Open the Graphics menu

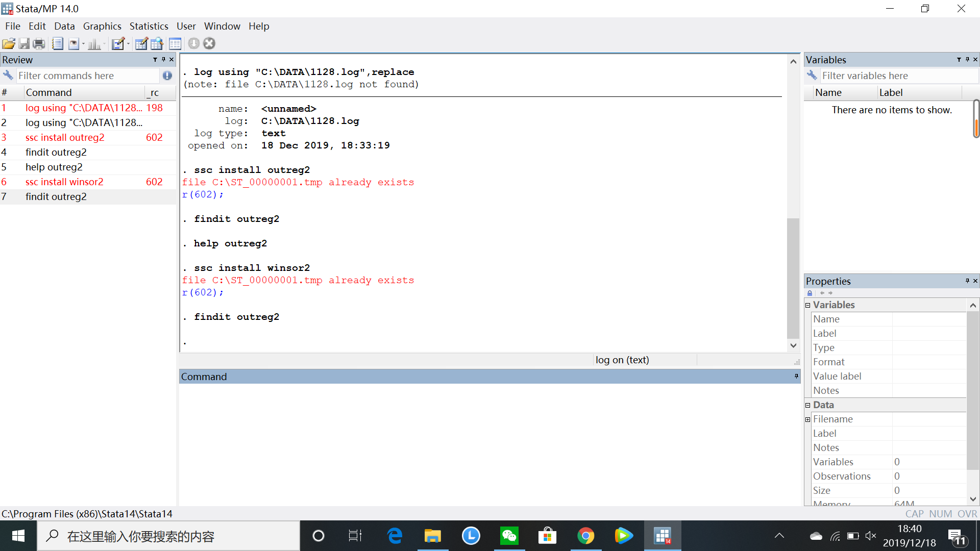(x=102, y=26)
